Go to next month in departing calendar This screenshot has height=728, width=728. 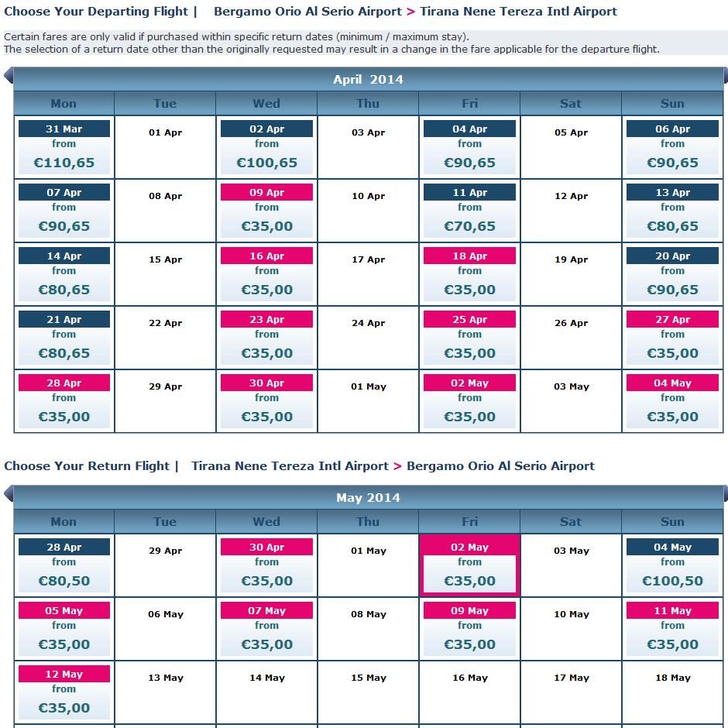click(725, 76)
